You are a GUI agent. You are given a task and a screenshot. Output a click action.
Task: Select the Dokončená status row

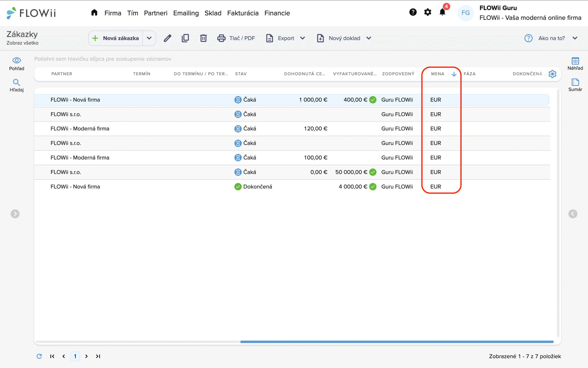tap(292, 187)
